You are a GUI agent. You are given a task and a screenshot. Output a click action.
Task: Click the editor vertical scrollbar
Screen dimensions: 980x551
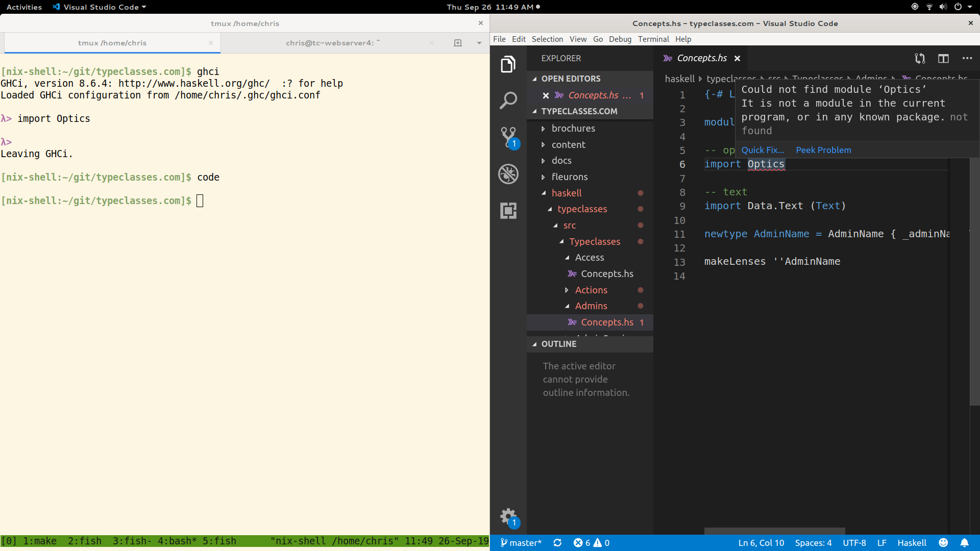tap(974, 282)
